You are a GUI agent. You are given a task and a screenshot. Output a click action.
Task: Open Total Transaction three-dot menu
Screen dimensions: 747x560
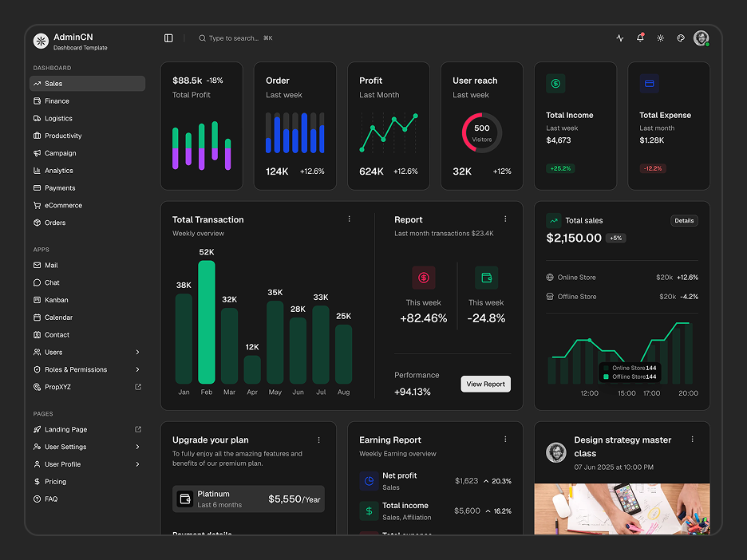pyautogui.click(x=350, y=219)
